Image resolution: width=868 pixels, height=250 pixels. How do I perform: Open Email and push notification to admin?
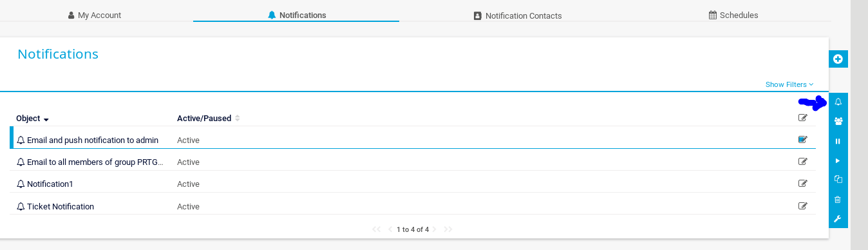tap(93, 140)
